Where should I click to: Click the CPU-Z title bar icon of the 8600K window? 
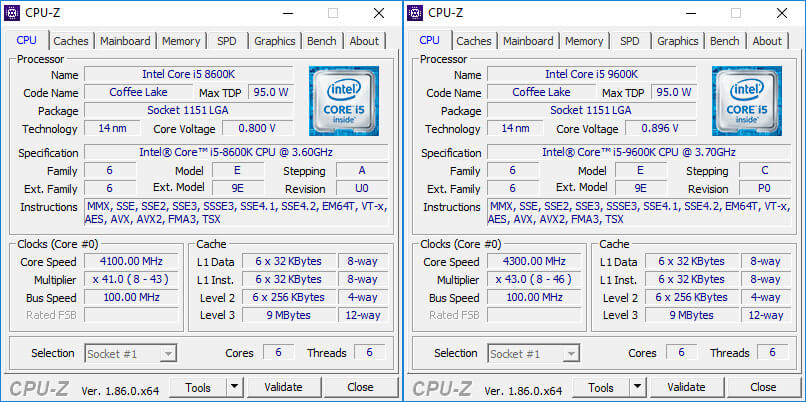[x=14, y=13]
